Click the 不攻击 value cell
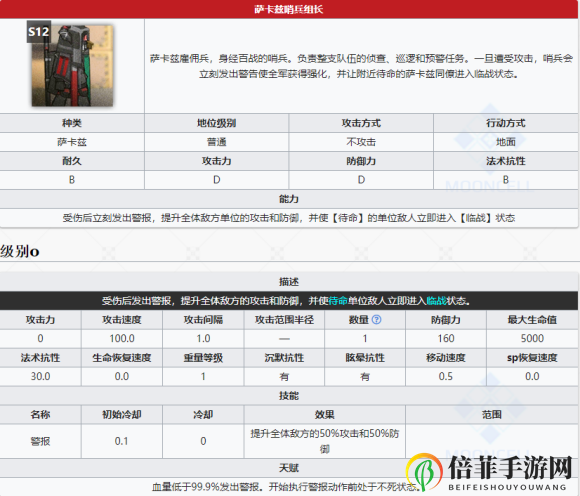580x496 pixels. pyautogui.click(x=361, y=142)
